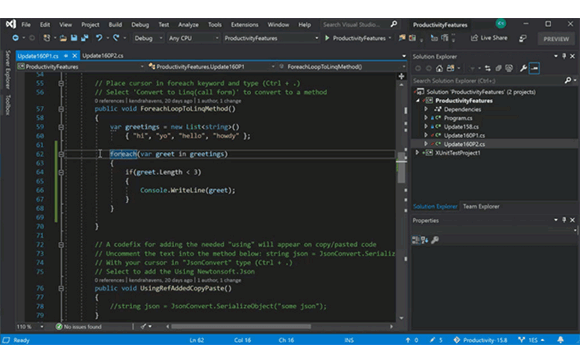Click the PREVIEW badge button
The width and height of the screenshot is (580, 363).
tap(556, 38)
